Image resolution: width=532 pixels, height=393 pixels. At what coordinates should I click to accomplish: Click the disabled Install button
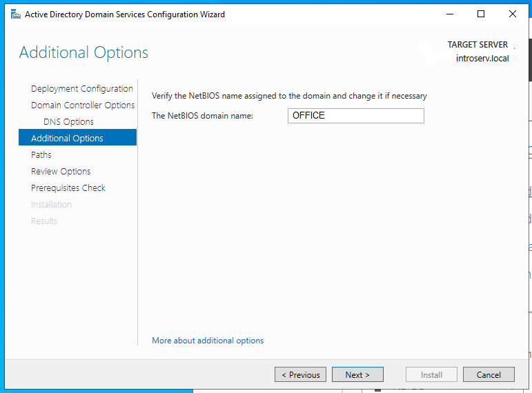(431, 375)
